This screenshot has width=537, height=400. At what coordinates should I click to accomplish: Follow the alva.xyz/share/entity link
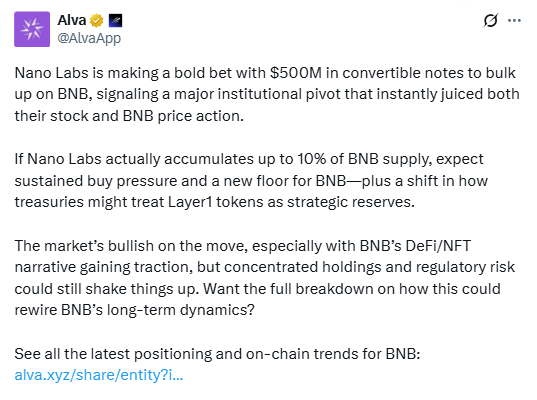[x=99, y=375]
